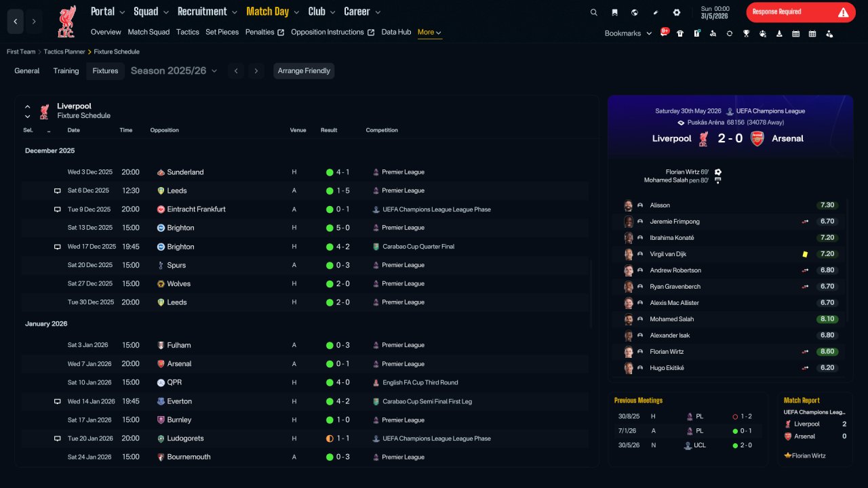
Task: Click the scouting person-search shortcut icon
Action: (713, 33)
